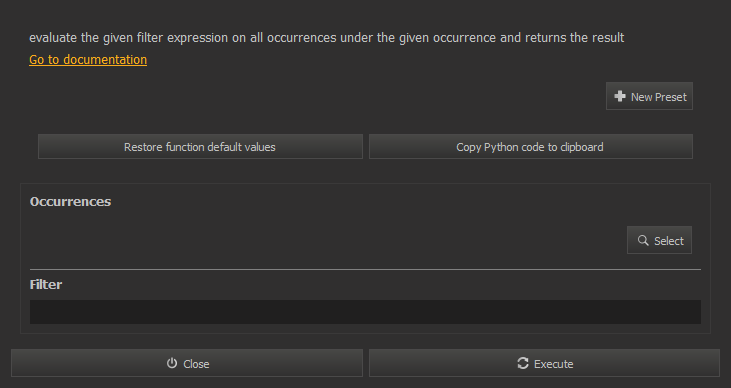Click the "Go to documentation" orange hyperlink text

[x=88, y=60]
